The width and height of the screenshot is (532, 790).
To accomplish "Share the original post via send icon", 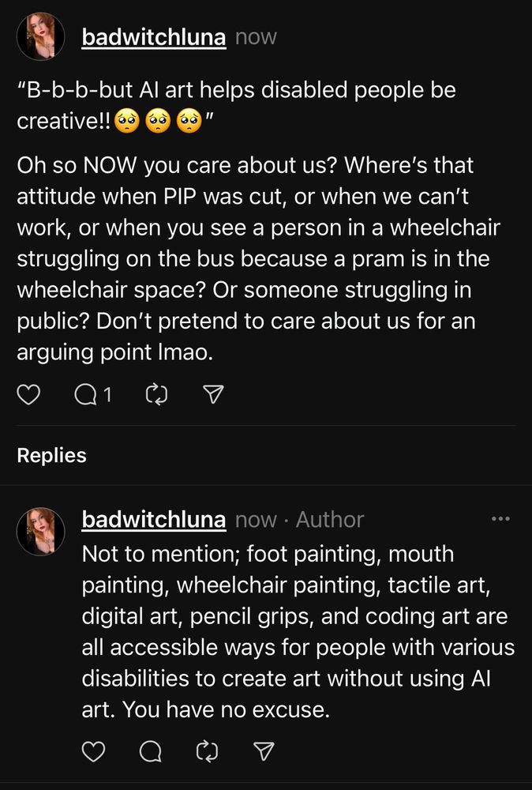I will (x=213, y=394).
